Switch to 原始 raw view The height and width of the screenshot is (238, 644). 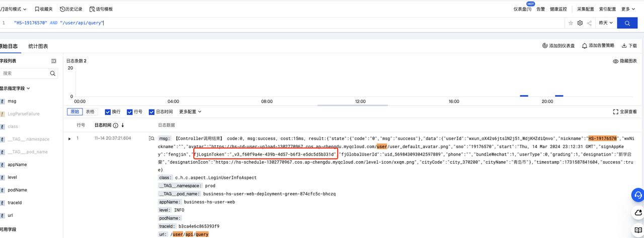pyautogui.click(x=74, y=112)
